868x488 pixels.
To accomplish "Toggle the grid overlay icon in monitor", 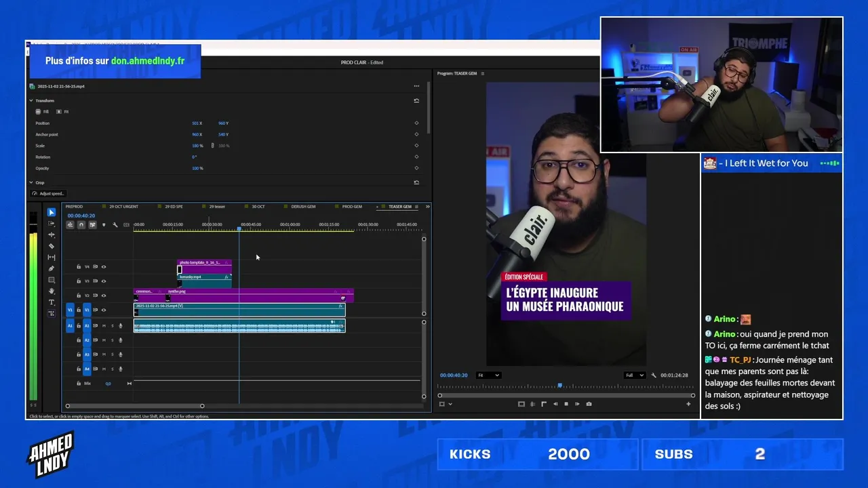I will click(532, 404).
